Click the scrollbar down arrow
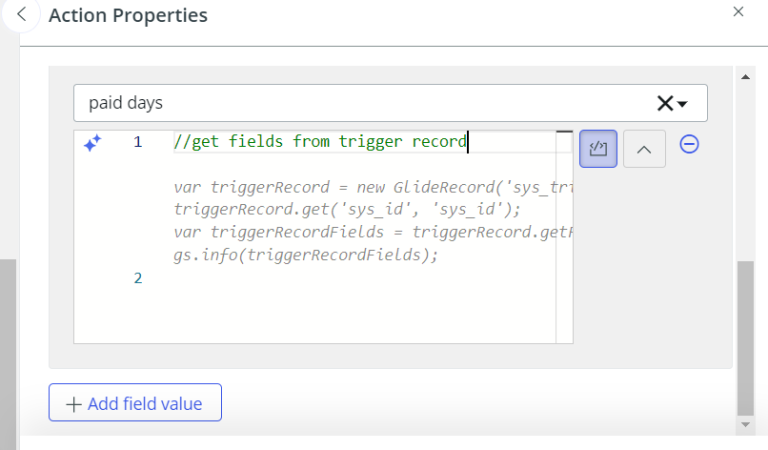 (745, 424)
